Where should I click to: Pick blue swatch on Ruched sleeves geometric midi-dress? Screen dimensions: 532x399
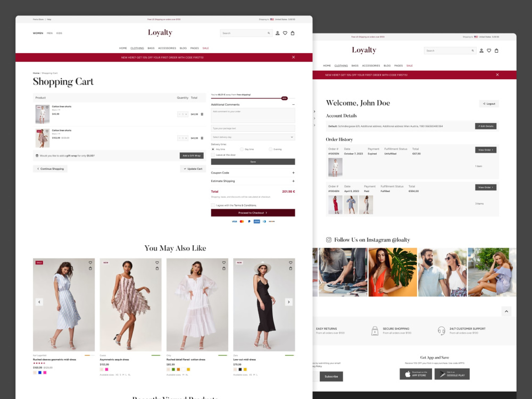(40, 372)
